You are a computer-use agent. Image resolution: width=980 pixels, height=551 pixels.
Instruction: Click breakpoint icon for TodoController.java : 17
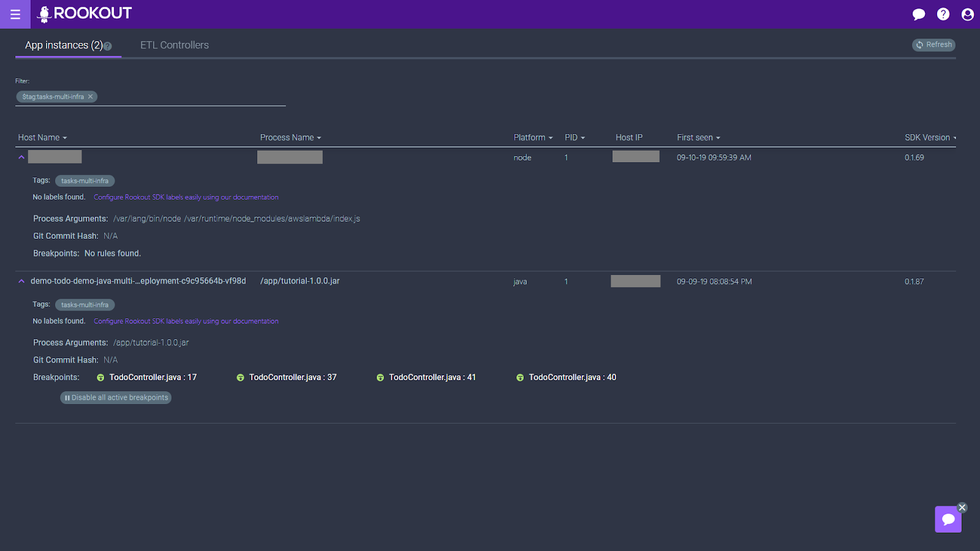point(100,378)
